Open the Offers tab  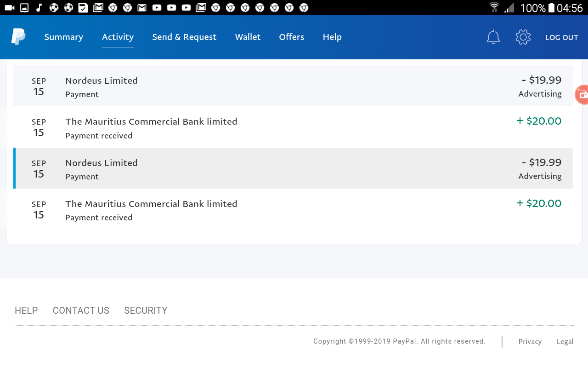(291, 37)
